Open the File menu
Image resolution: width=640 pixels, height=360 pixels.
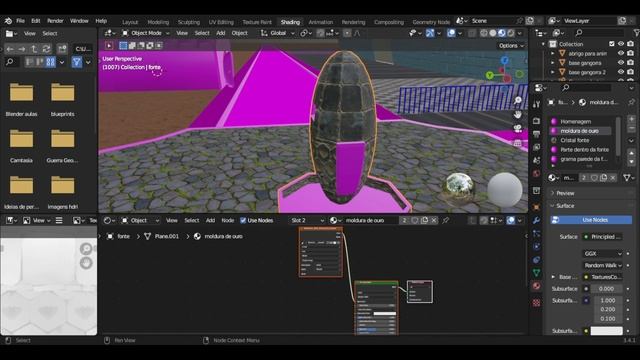20,21
